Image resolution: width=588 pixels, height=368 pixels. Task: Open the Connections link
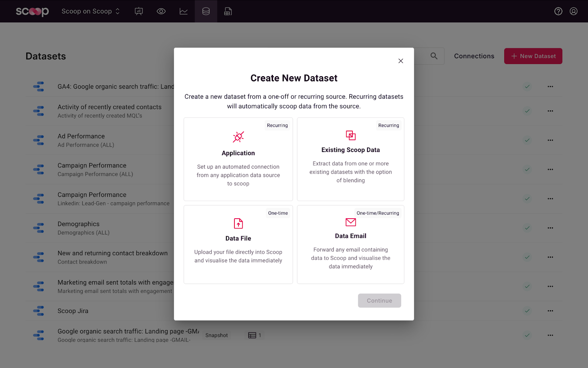(x=474, y=56)
